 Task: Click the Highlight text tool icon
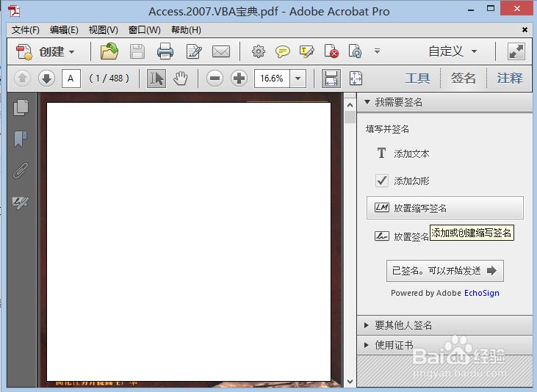click(306, 51)
